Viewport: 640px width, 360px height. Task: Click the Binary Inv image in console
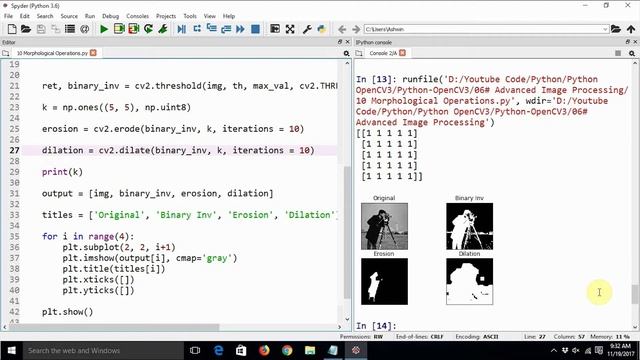pyautogui.click(x=469, y=226)
